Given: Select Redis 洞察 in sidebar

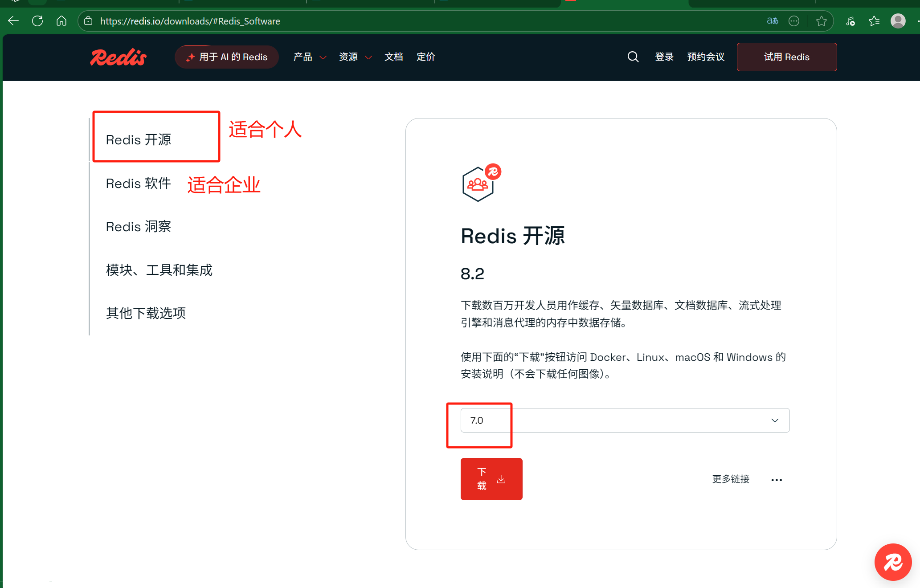Looking at the screenshot, I should pyautogui.click(x=138, y=226).
